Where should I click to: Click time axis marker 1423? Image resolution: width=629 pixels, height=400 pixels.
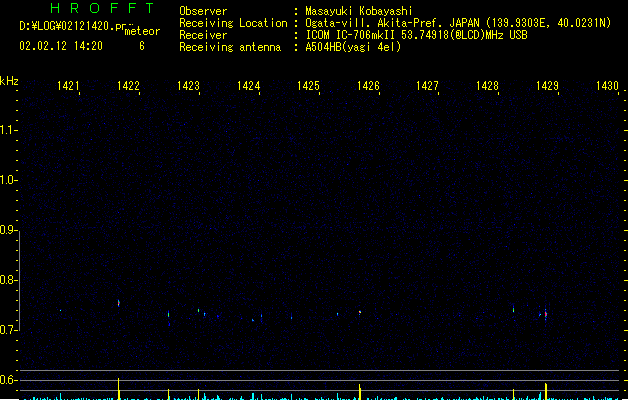(x=188, y=86)
